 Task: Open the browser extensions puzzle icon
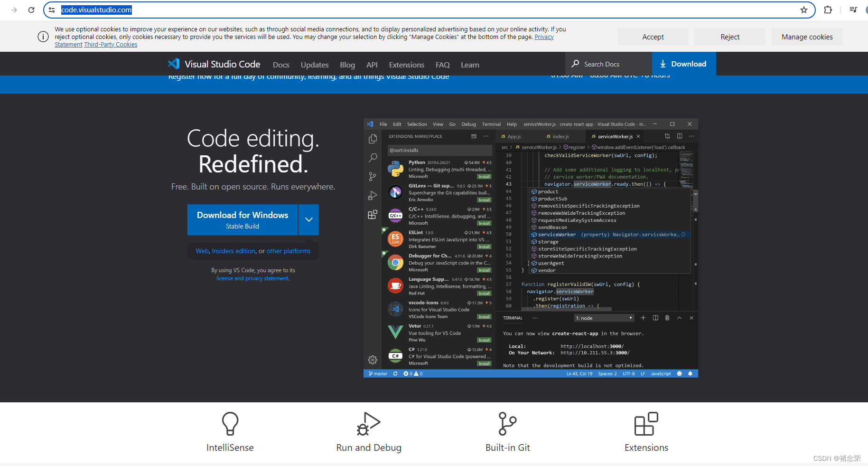point(828,10)
